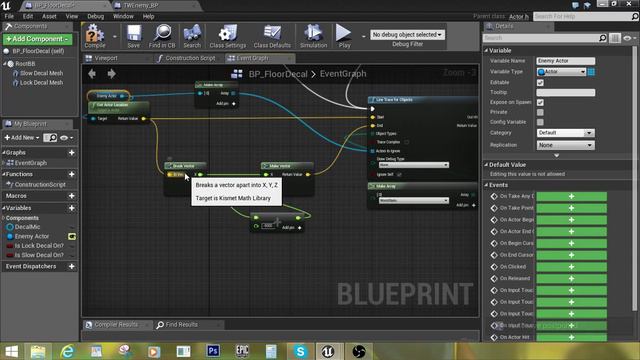Image resolution: width=640 pixels, height=360 pixels.
Task: Click My Blueprint search icon
Action: tap(50, 138)
